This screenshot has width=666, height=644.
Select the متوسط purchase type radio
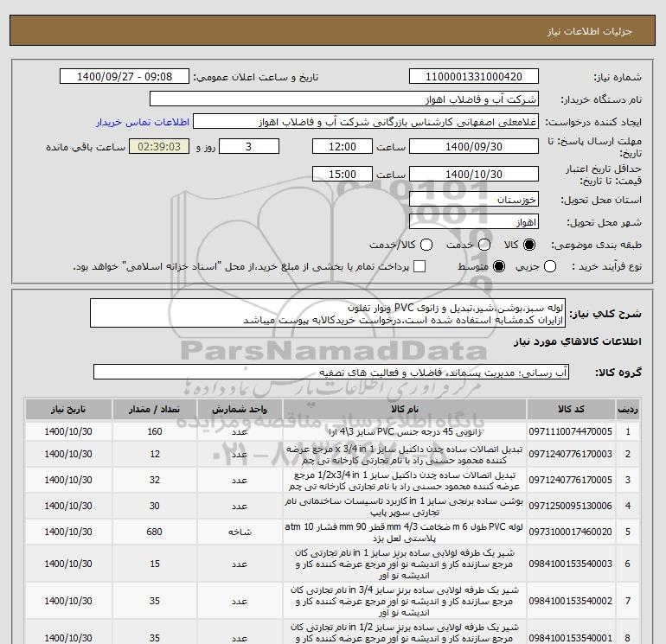click(x=499, y=266)
